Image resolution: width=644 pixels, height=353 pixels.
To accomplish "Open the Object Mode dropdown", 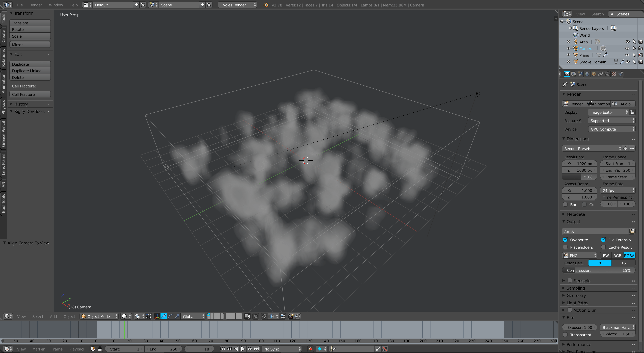I will pos(99,316).
